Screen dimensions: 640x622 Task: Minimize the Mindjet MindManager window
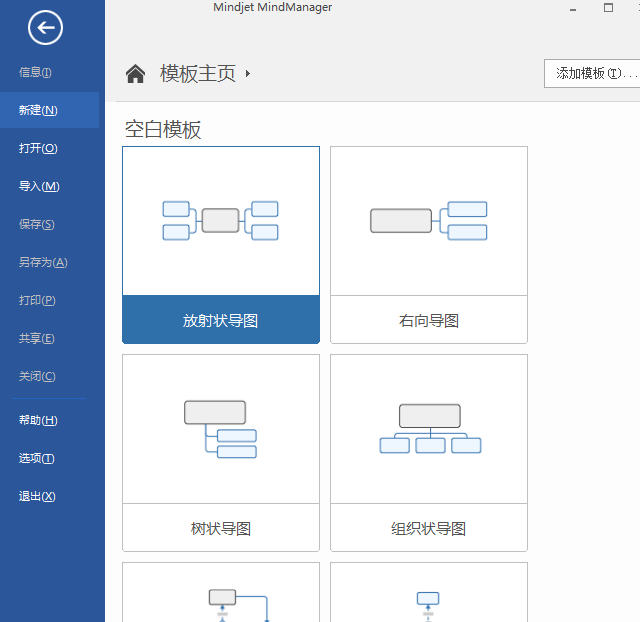click(573, 8)
